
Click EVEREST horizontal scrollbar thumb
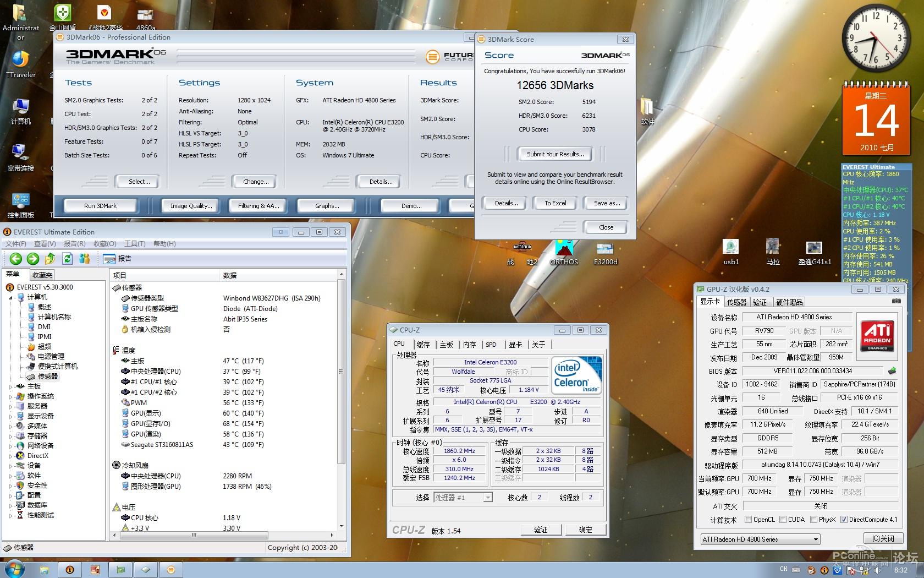tap(194, 535)
